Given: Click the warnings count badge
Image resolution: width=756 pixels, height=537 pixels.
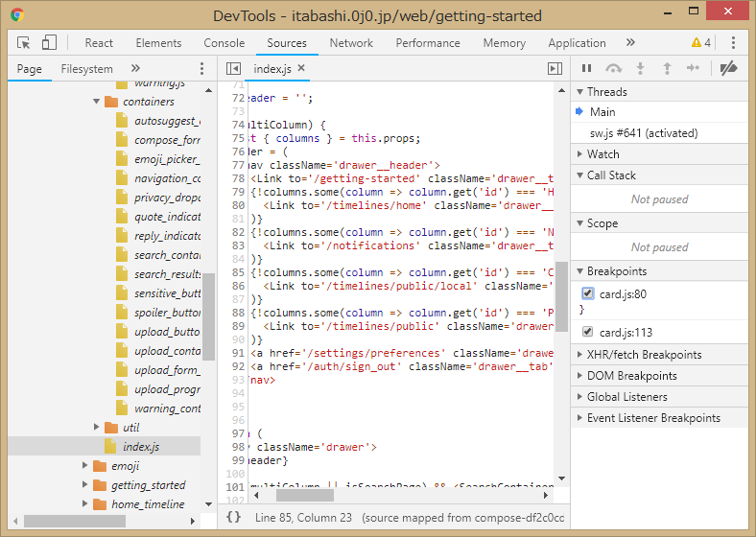Looking at the screenshot, I should [701, 43].
